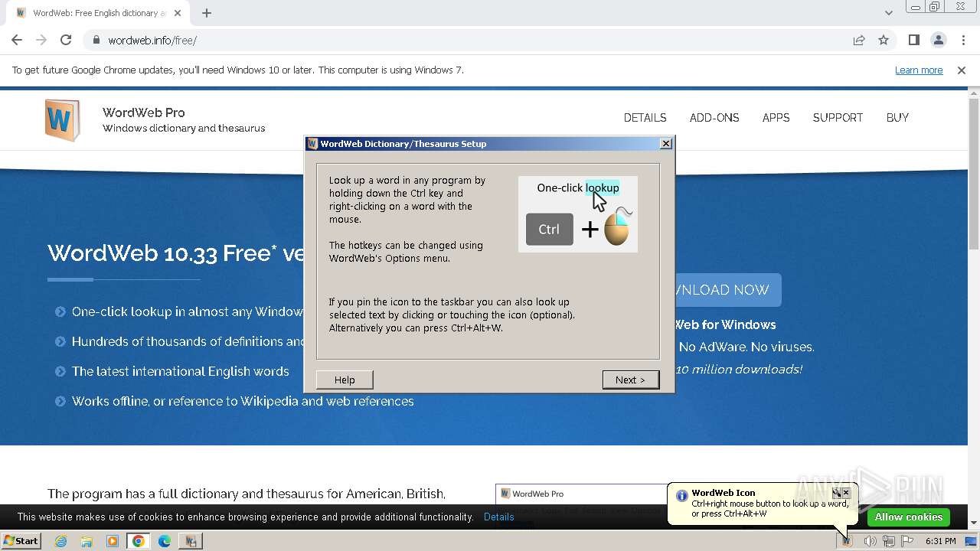Screen dimensions: 980x551
Task: Click the scrollbar up arrow
Action: [x=974, y=93]
